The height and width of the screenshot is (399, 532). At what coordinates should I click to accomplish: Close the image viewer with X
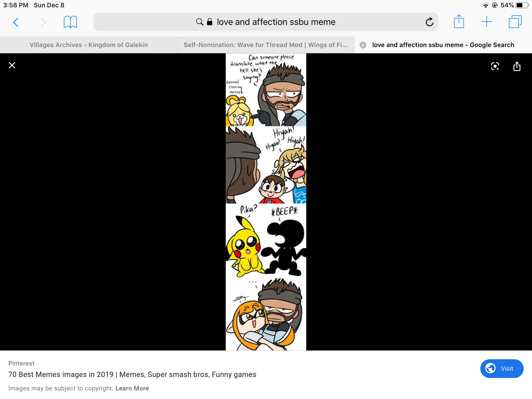(x=12, y=65)
